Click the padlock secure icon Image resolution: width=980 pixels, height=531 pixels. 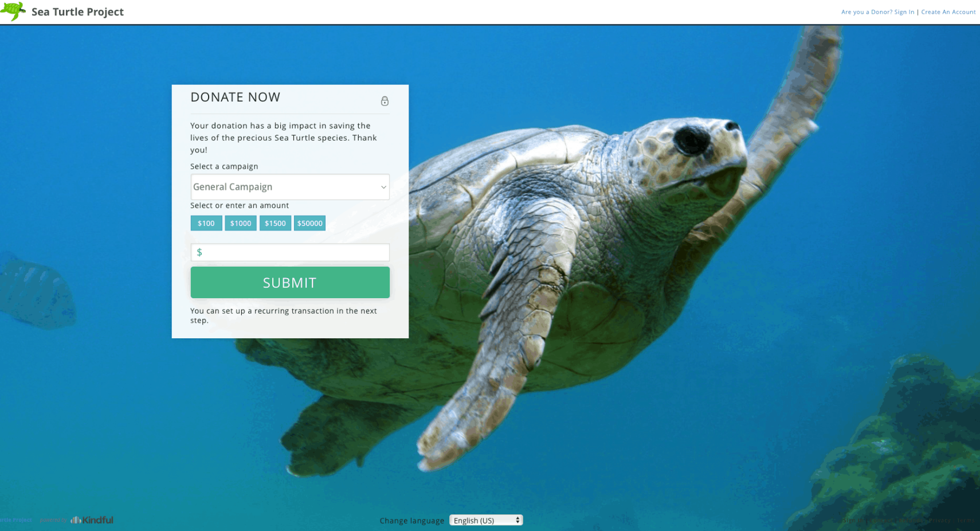pyautogui.click(x=385, y=101)
